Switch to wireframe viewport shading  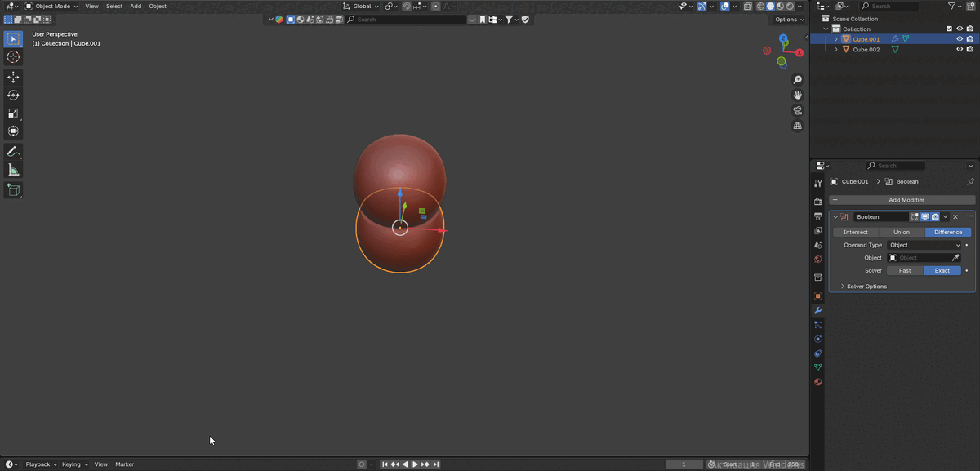click(760, 6)
